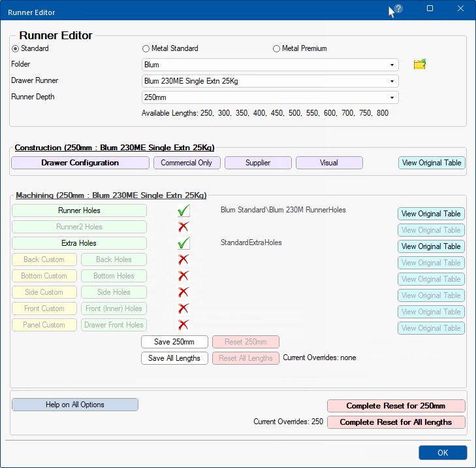Click red cross beside Side Holes
Image resolution: width=476 pixels, height=468 pixels.
[x=183, y=292]
